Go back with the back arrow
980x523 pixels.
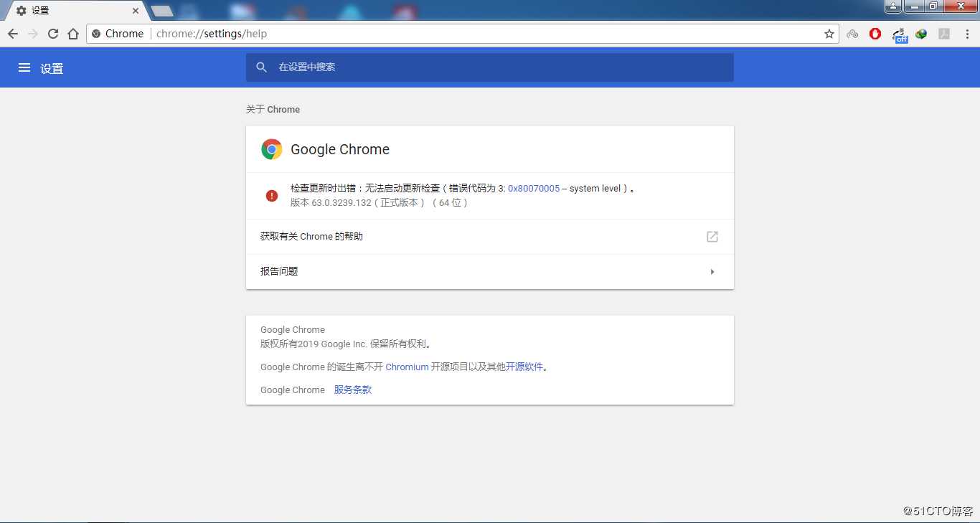pyautogui.click(x=13, y=34)
